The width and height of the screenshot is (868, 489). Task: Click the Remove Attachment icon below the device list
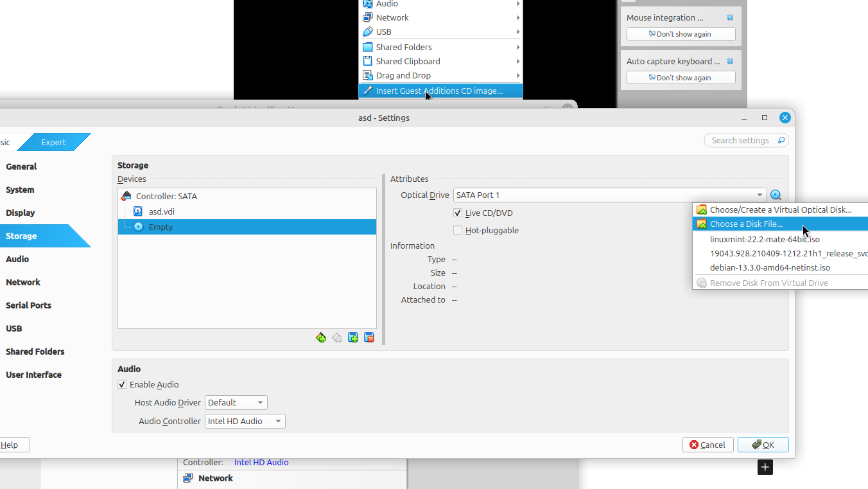(x=369, y=337)
